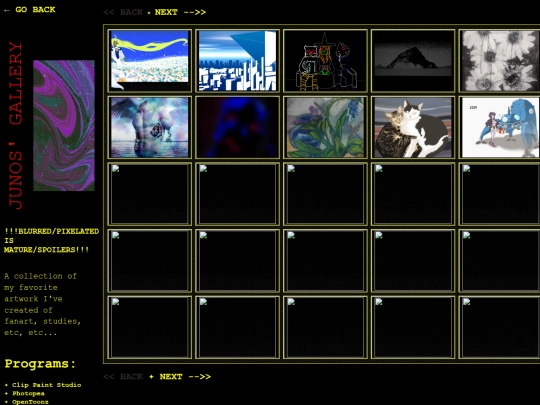The height and width of the screenshot is (405, 540).
Task: Open the blurred dark blue artwork
Action: tap(238, 127)
